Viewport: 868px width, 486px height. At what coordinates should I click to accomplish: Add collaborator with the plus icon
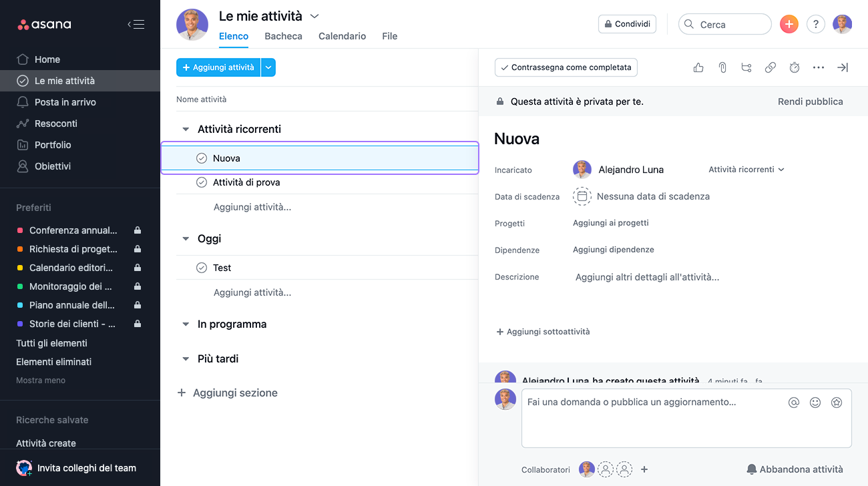tap(644, 469)
